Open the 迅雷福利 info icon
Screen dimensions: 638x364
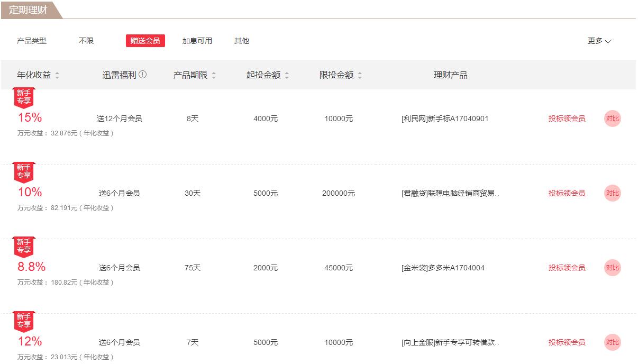142,75
